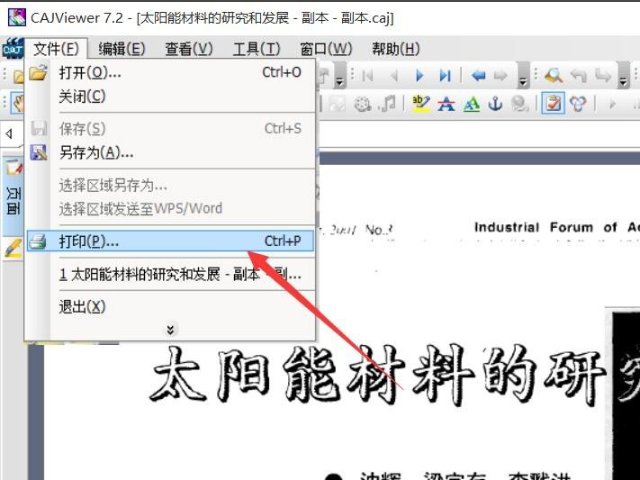Click the save-as icon beside 另存为(A)

click(x=38, y=153)
